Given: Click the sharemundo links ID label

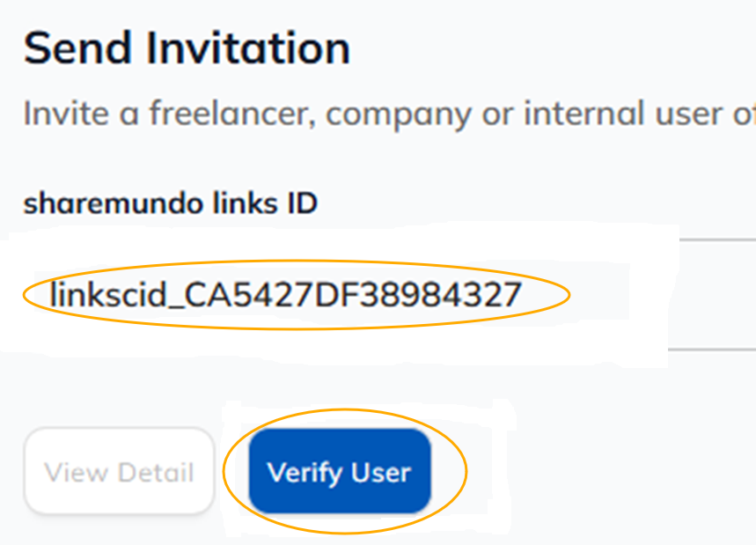Looking at the screenshot, I should 170,203.
